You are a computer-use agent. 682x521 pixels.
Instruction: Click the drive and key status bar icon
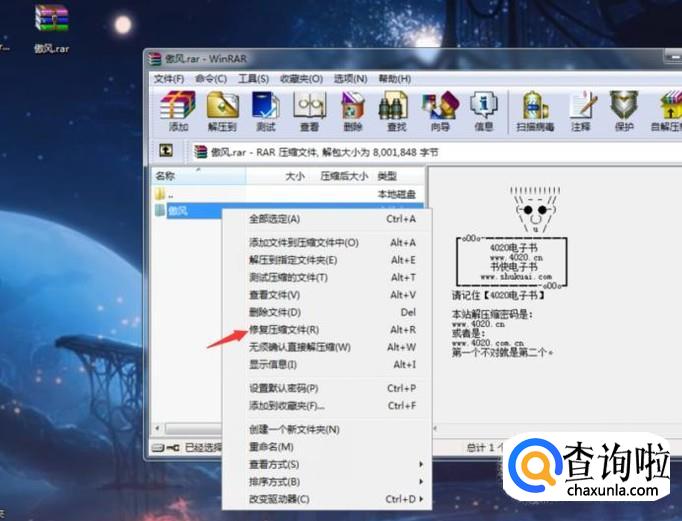tap(166, 447)
